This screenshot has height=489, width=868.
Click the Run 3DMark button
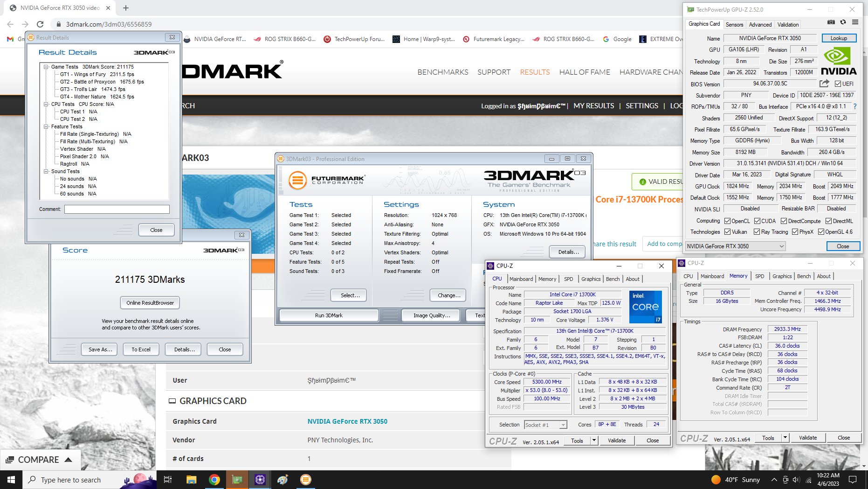pyautogui.click(x=329, y=315)
